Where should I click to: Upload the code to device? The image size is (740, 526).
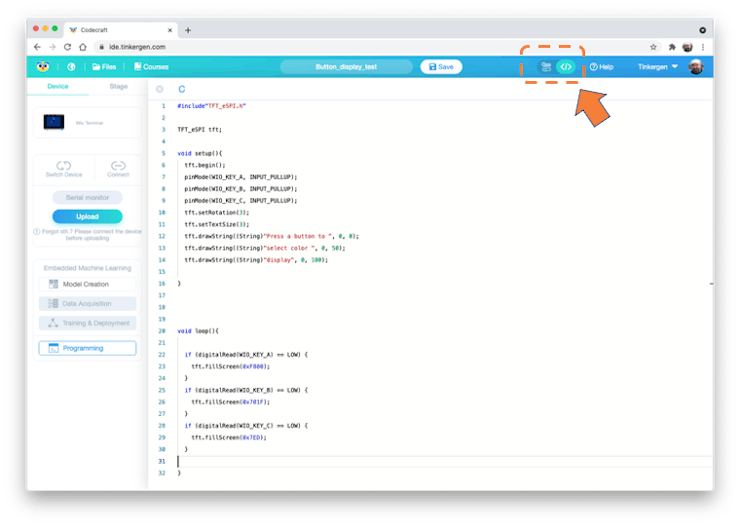click(87, 217)
